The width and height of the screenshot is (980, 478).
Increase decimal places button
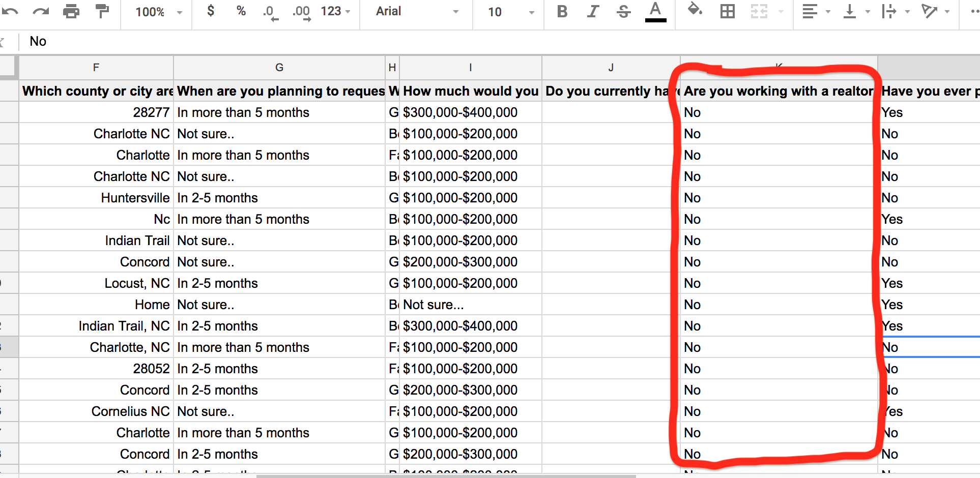point(301,12)
